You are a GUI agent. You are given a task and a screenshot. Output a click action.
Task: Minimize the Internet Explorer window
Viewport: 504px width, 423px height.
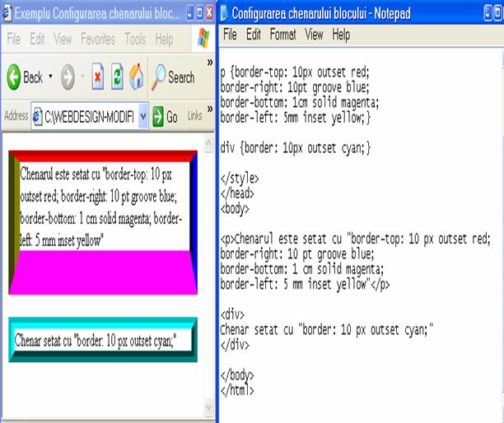click(x=190, y=13)
